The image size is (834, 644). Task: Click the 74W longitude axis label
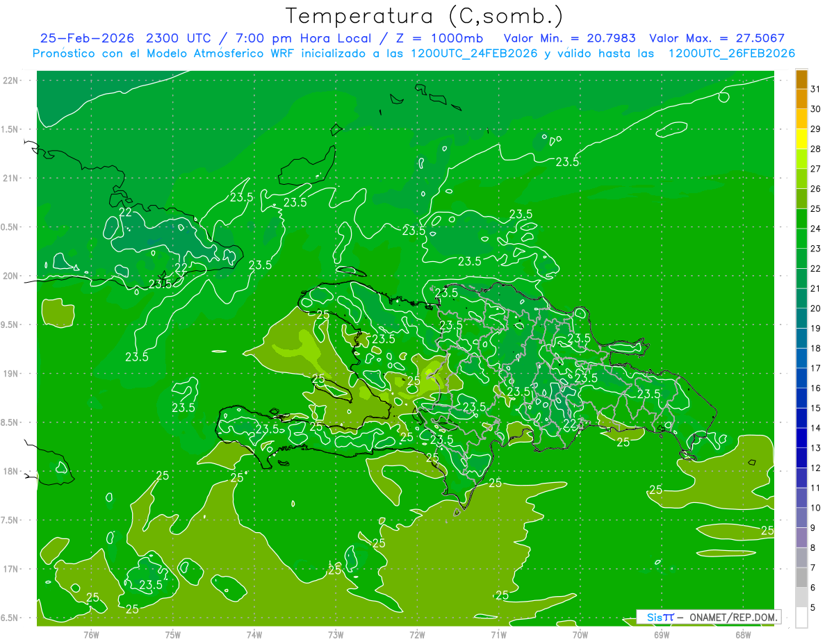point(254,634)
